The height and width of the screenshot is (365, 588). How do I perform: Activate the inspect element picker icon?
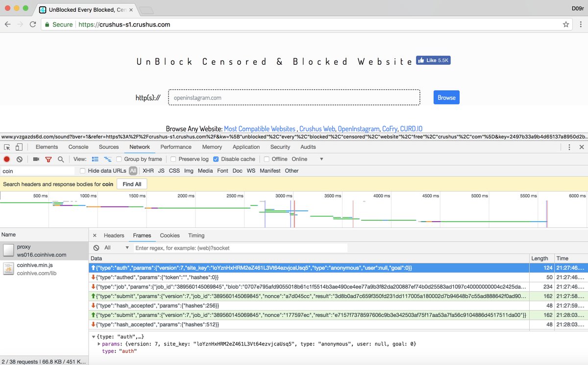pos(7,147)
